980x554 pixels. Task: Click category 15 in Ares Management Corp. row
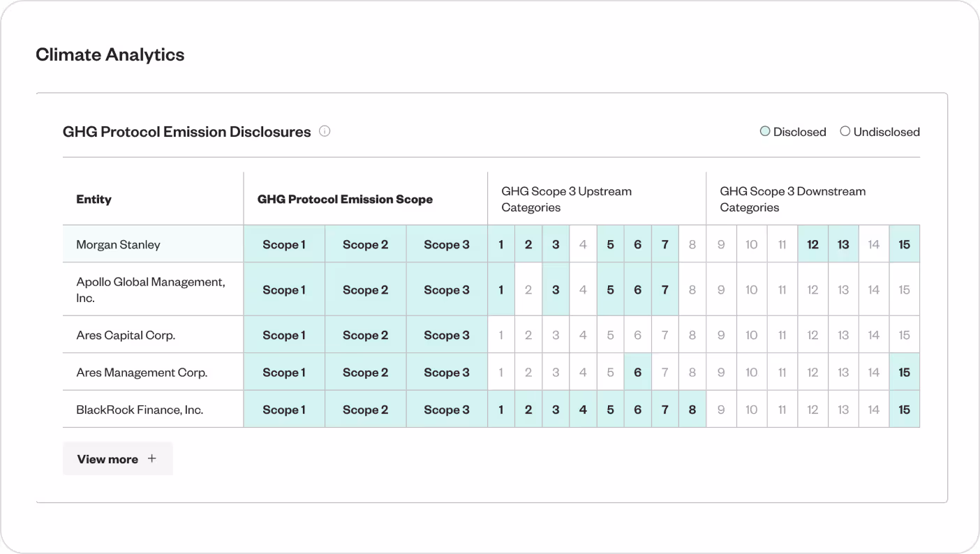tap(905, 373)
